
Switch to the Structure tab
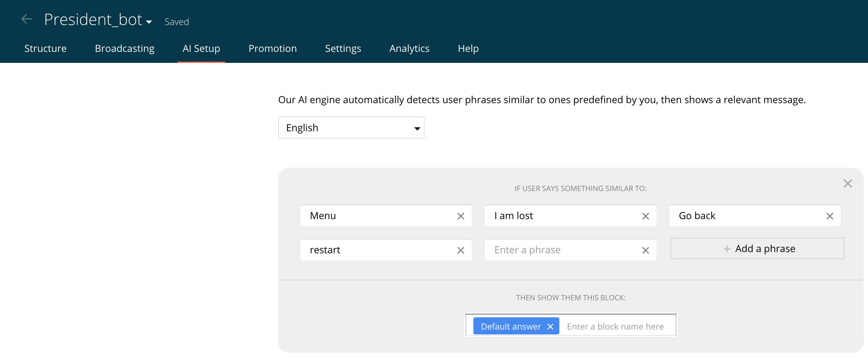(x=45, y=49)
